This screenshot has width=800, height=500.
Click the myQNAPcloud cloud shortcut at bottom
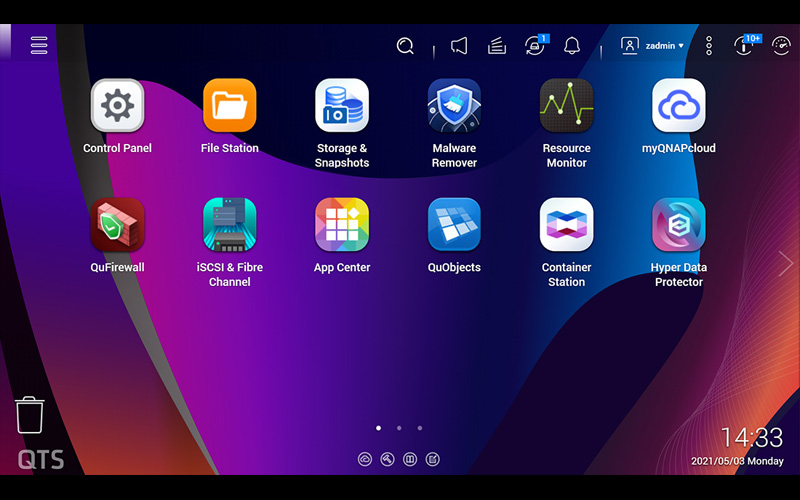pyautogui.click(x=365, y=459)
